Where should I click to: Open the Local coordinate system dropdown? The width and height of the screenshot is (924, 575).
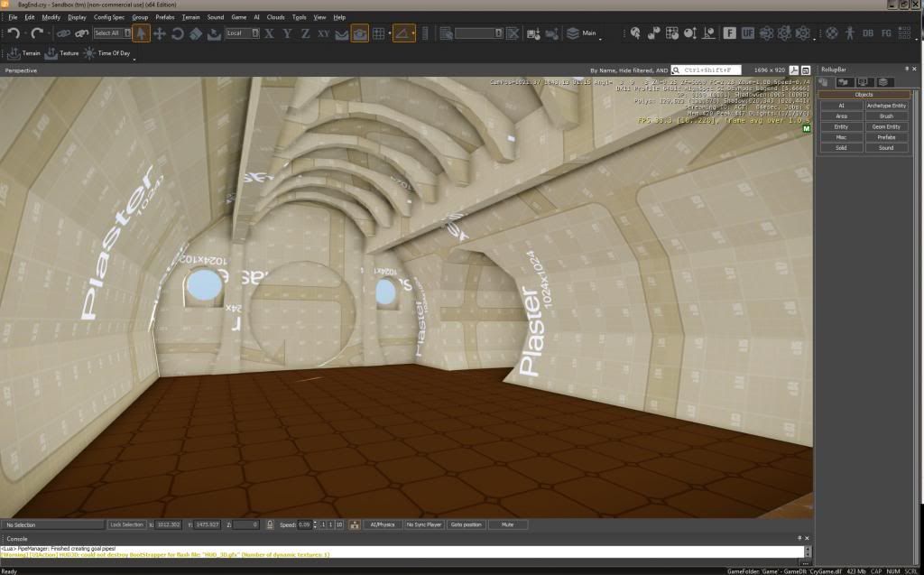click(x=242, y=33)
